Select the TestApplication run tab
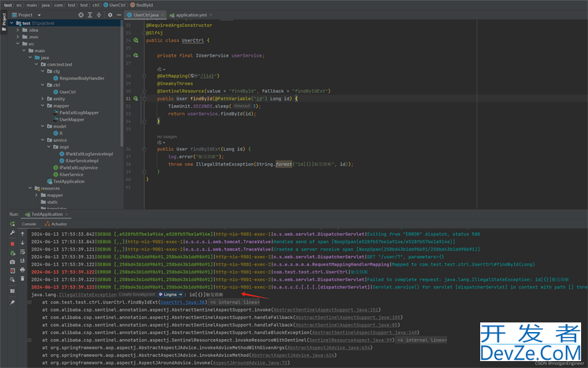Image resolution: width=588 pixels, height=368 pixels. (x=47, y=214)
